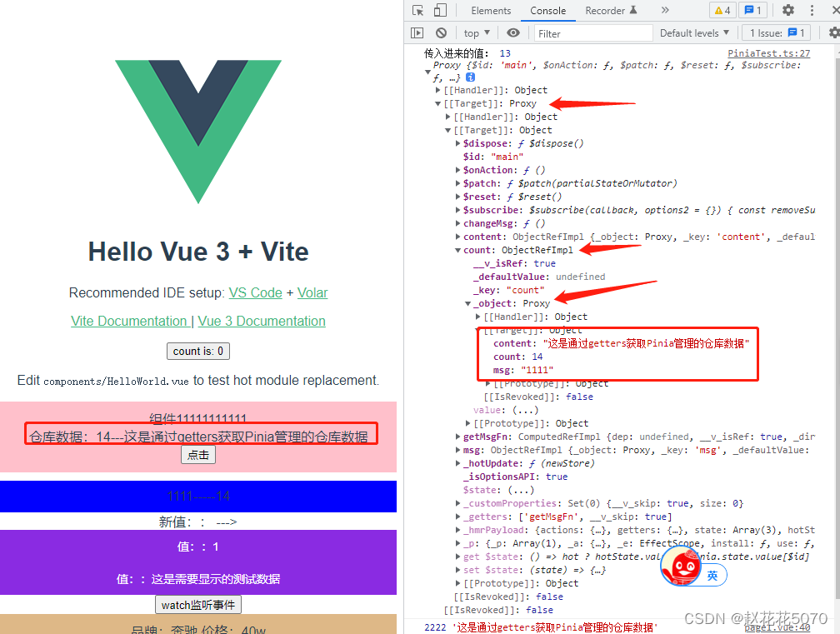Image resolution: width=840 pixels, height=634 pixels.
Task: Open DevTools settings gear
Action: pos(788,10)
